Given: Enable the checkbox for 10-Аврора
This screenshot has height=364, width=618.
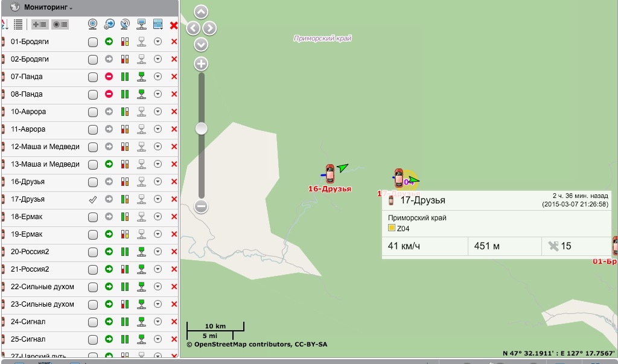Looking at the screenshot, I should point(92,112).
